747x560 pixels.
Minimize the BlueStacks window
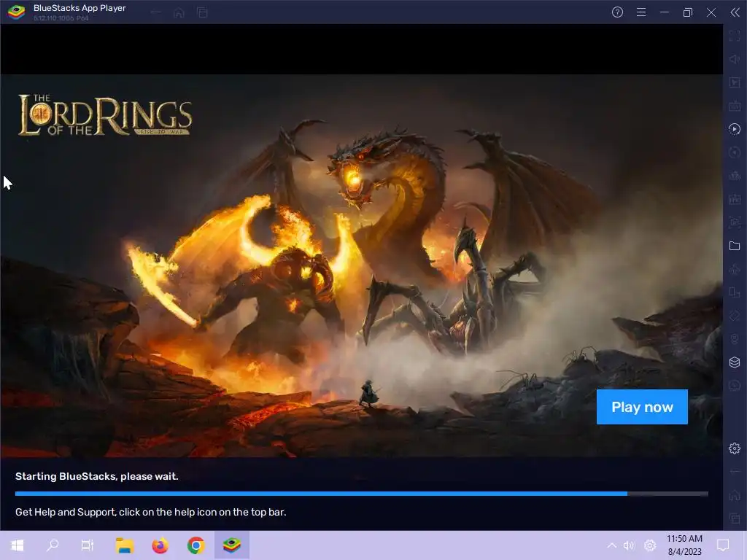665,12
